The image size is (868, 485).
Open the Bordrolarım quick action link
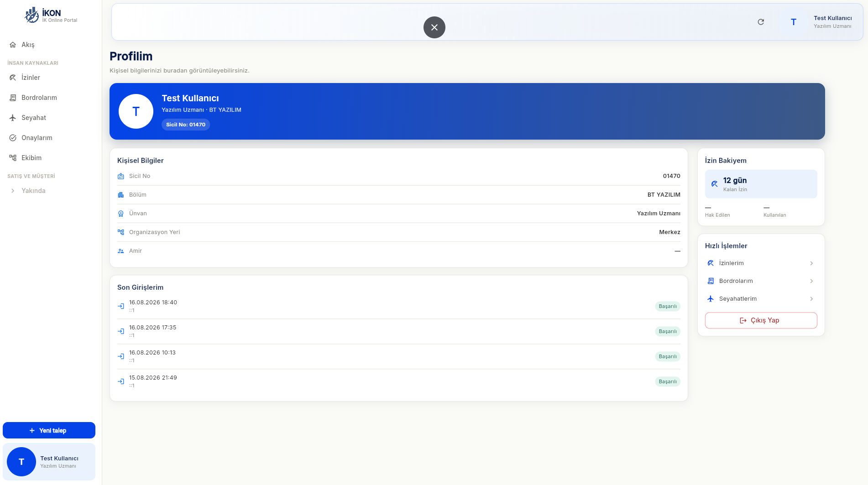(761, 281)
